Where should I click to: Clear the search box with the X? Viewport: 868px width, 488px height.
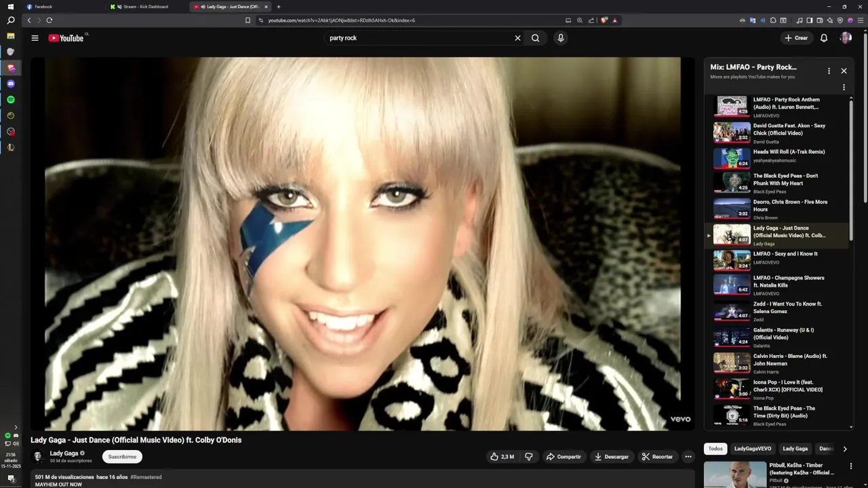[x=517, y=38]
